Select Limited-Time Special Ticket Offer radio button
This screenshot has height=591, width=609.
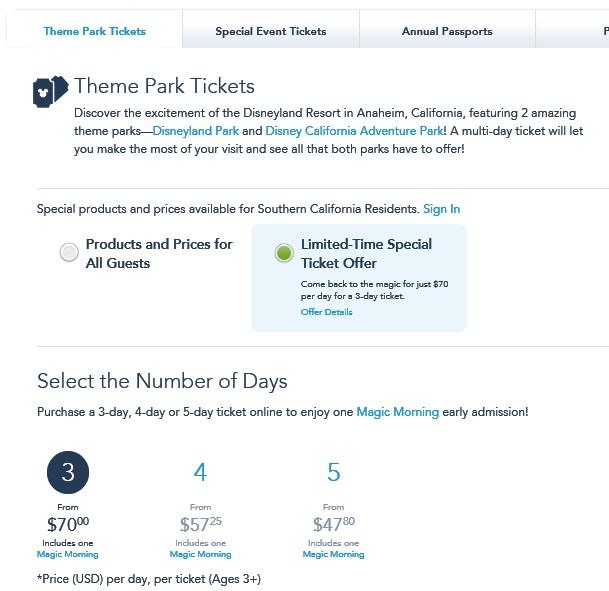(x=284, y=253)
